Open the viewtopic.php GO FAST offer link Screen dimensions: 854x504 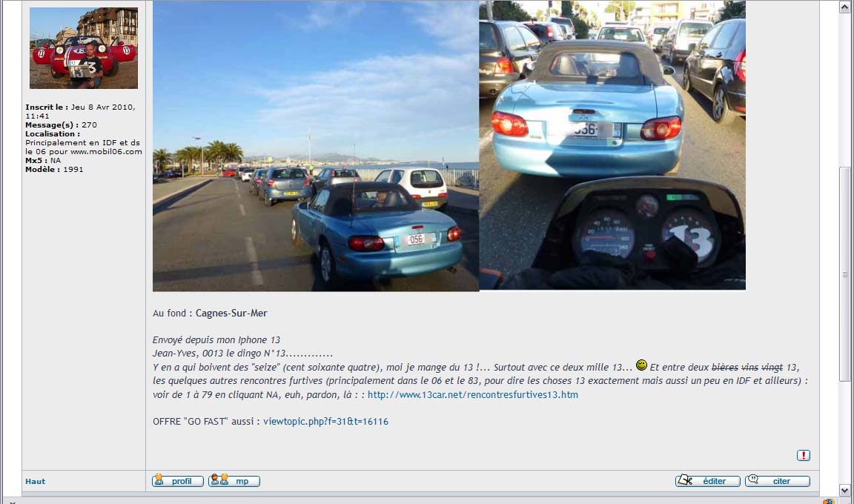pos(325,421)
